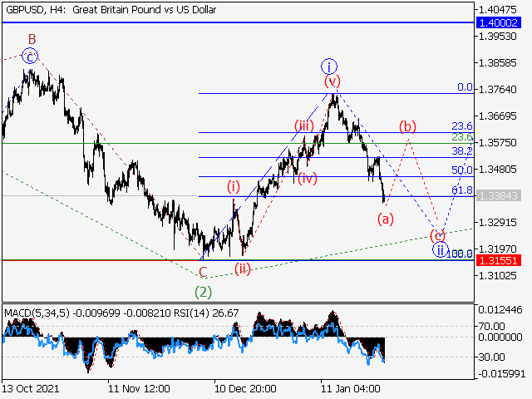Viewport: 532px width, 399px height.
Task: Click the red 1.31551 price tag
Action: tap(500, 260)
